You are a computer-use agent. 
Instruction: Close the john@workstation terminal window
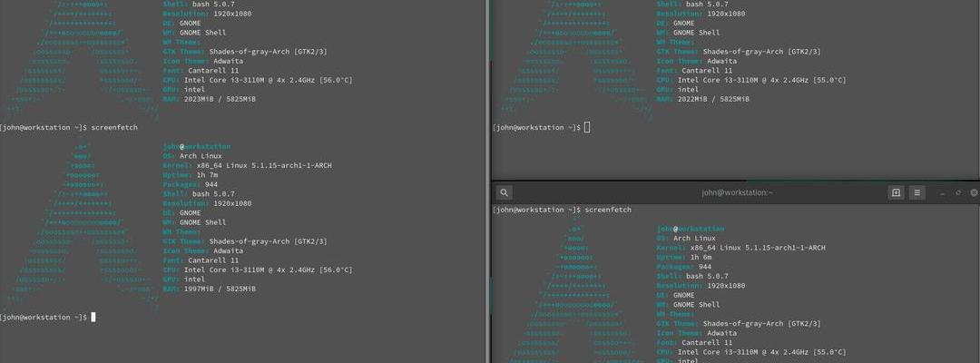(974, 192)
